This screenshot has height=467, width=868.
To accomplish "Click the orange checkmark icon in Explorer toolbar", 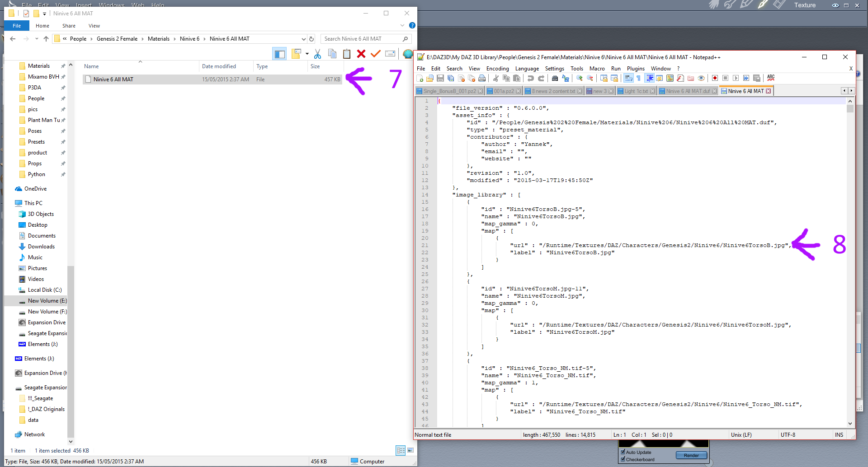I will (375, 54).
